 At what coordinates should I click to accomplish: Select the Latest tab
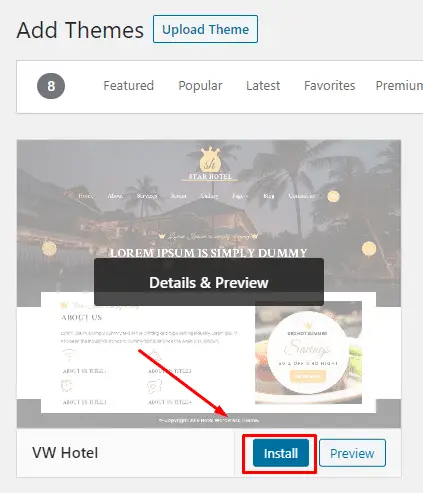click(x=263, y=86)
